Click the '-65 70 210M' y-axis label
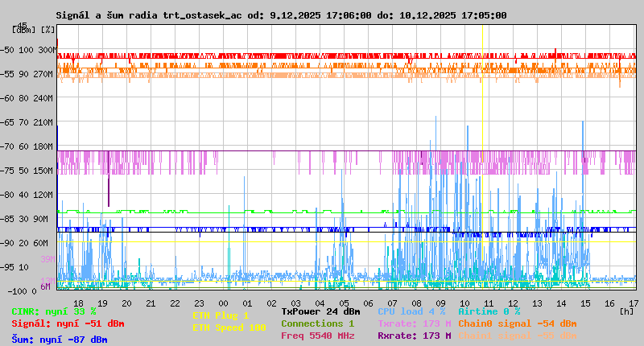Viewport: 644px width, 346px height. [x=27, y=123]
